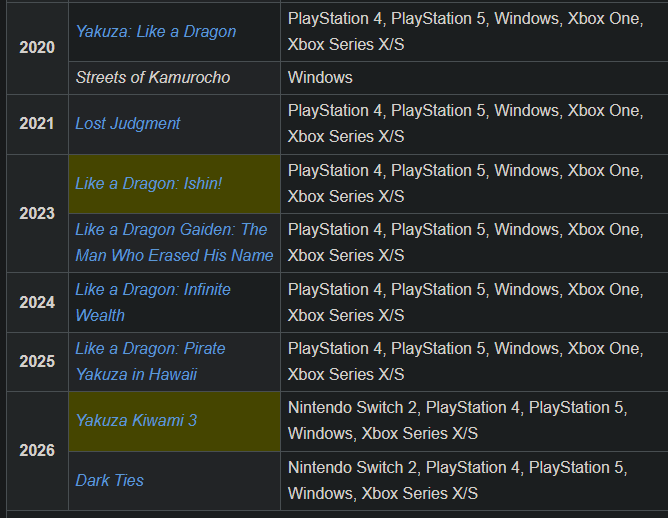Click the platforms cell for Yakuza: Like a Dragon
This screenshot has width=668, height=518.
click(x=474, y=32)
